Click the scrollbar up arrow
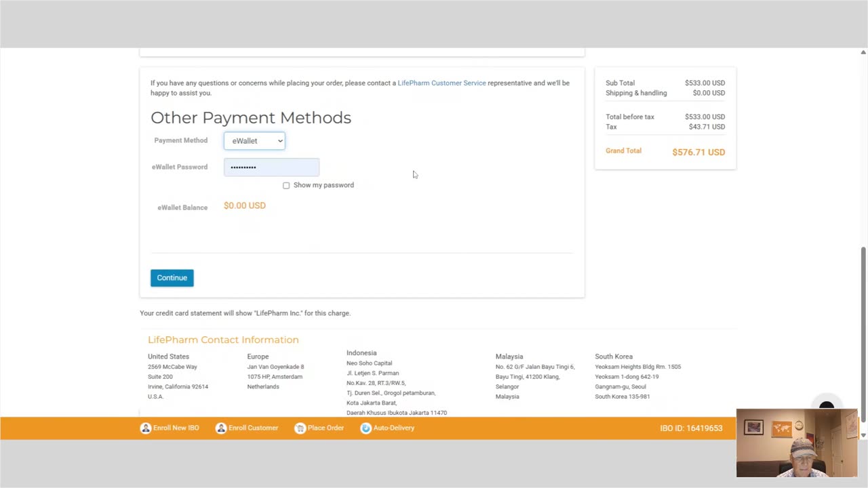868x488 pixels. (x=863, y=52)
